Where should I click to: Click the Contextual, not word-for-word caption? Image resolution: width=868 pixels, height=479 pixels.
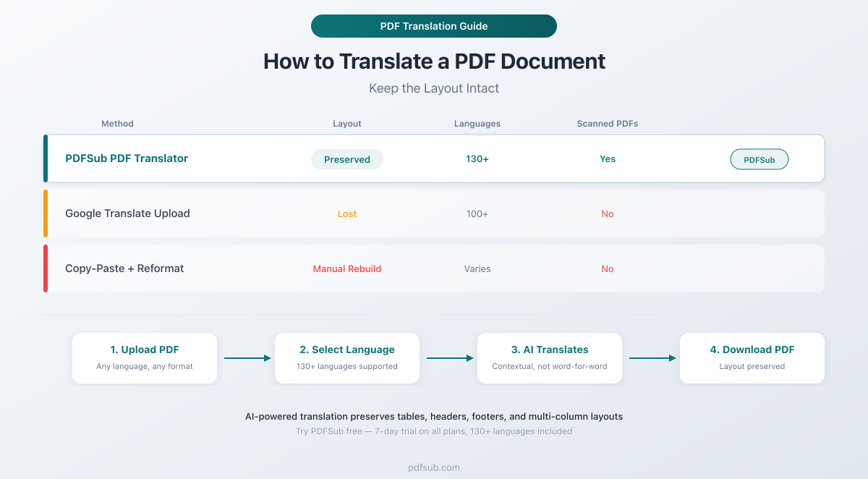[x=550, y=367]
